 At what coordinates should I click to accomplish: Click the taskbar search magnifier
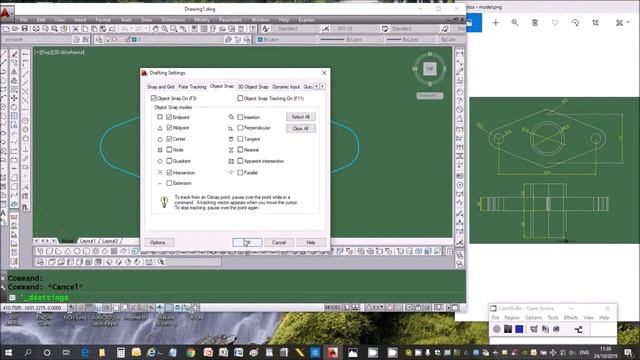(x=28, y=352)
